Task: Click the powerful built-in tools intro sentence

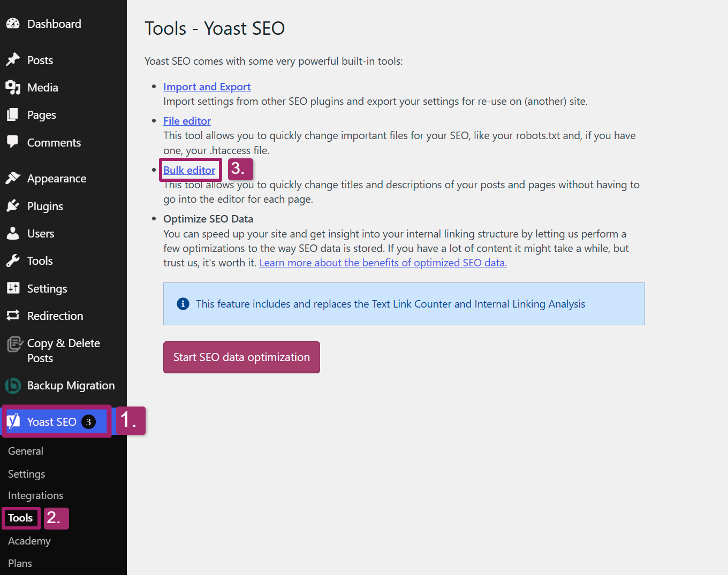Action: coord(274,61)
